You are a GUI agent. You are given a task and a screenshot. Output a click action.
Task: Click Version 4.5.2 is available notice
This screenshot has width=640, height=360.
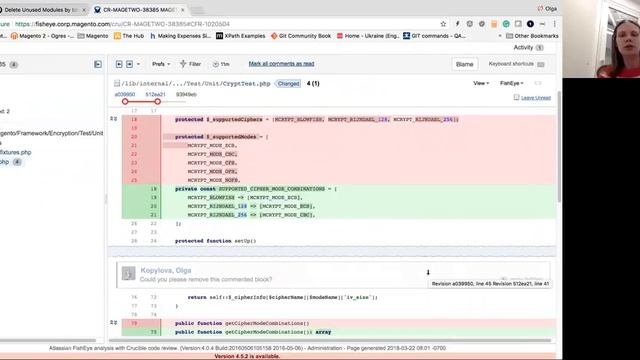[x=247, y=356]
